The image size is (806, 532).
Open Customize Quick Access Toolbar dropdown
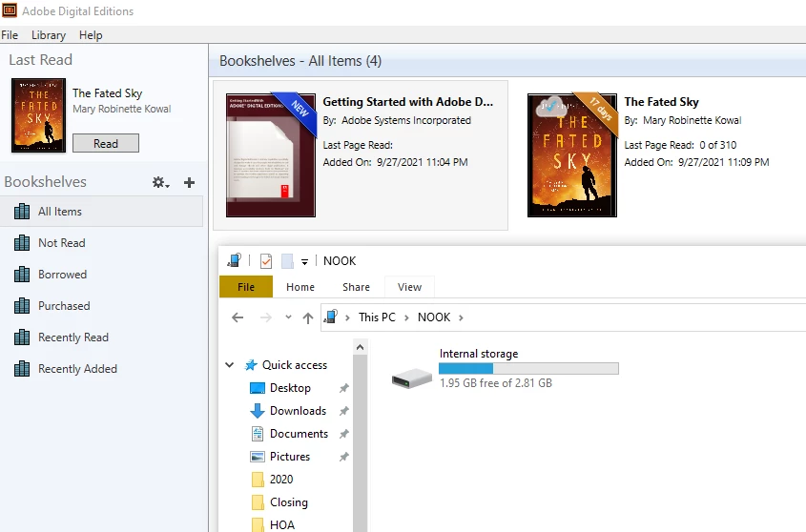[304, 261]
